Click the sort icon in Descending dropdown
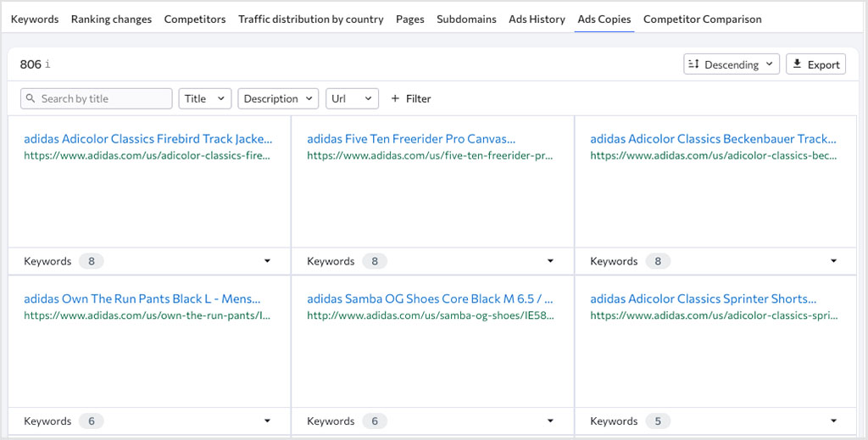The height and width of the screenshot is (440, 868). (x=693, y=64)
